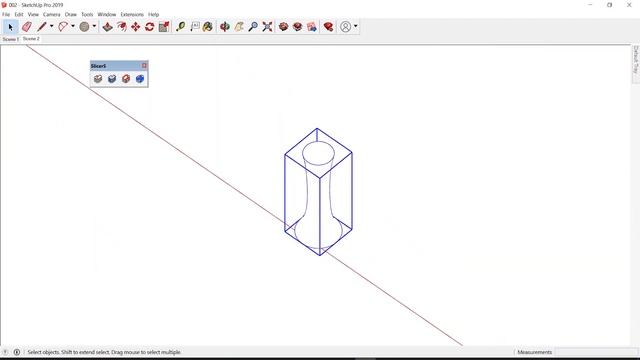The height and width of the screenshot is (360, 640).
Task: Open the File menu
Action: pos(6,15)
